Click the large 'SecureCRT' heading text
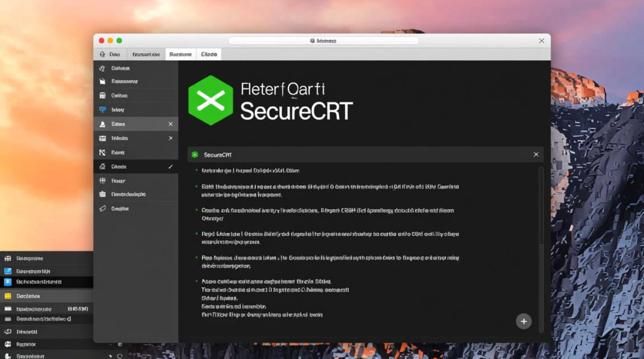Image resolution: width=644 pixels, height=359 pixels. pos(297,111)
